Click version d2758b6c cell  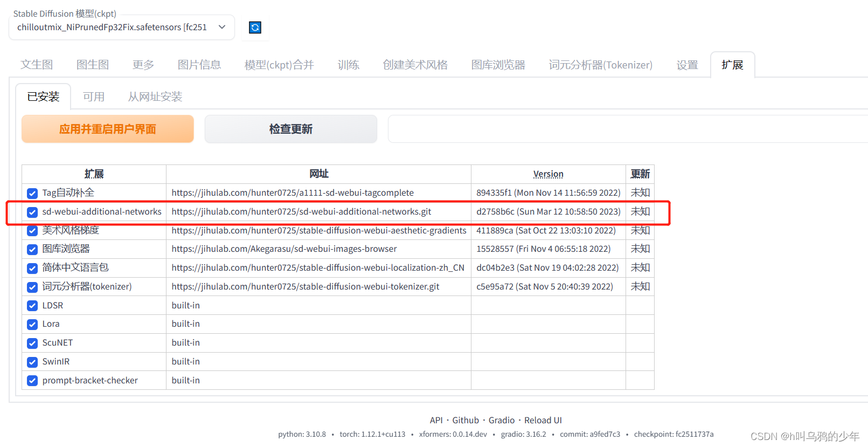(548, 212)
